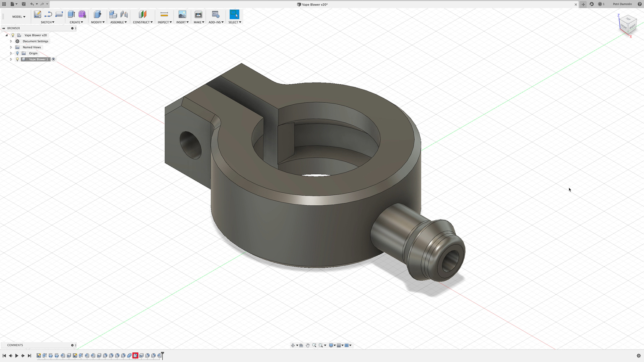This screenshot has width=644, height=362.
Task: Click the Viewports layout icon
Action: (347, 345)
